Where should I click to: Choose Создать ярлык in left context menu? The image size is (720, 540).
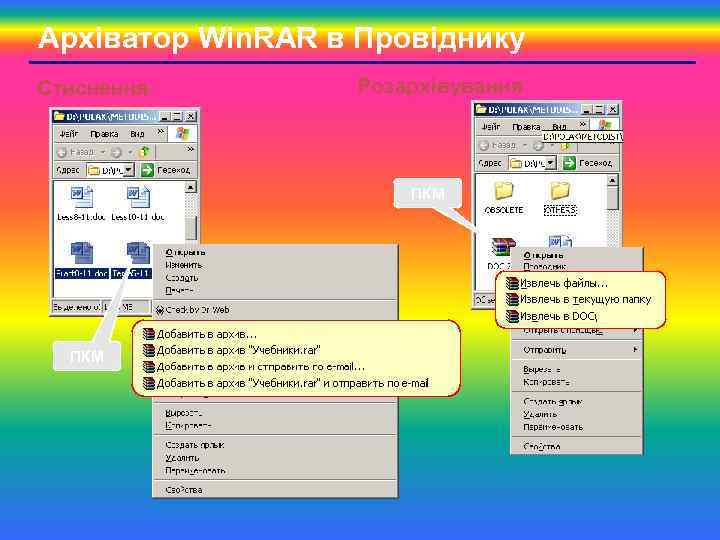click(x=275, y=445)
